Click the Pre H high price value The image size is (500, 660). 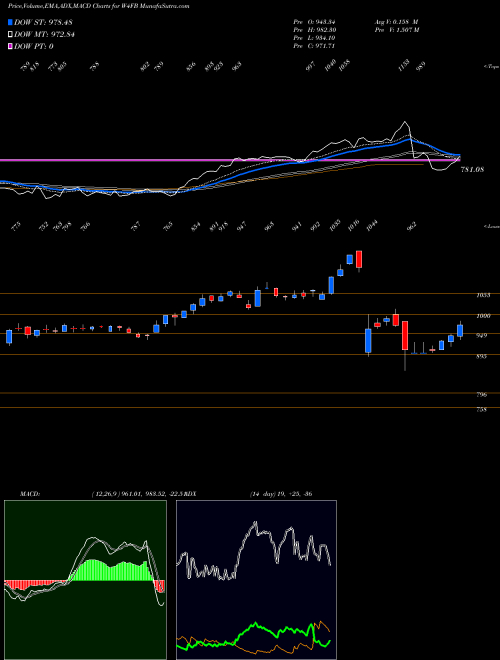[324, 30]
